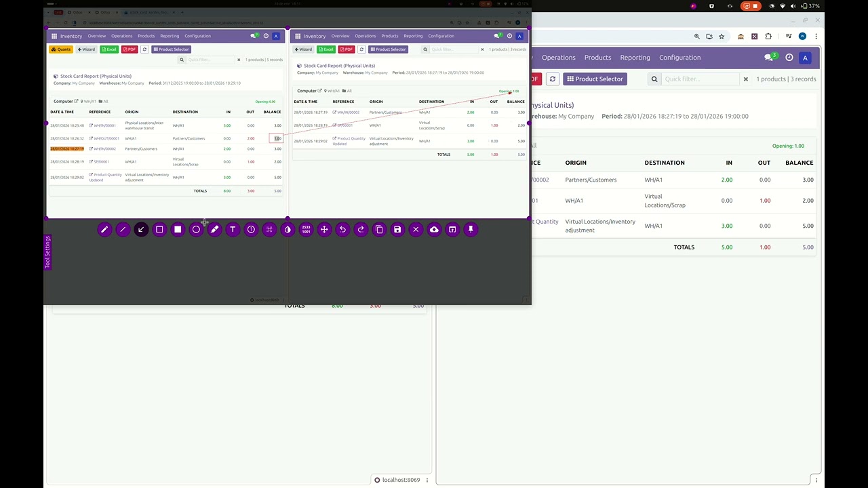Click Wizard button in the 5 records pane
Viewport: 868px width, 488px height.
86,49
